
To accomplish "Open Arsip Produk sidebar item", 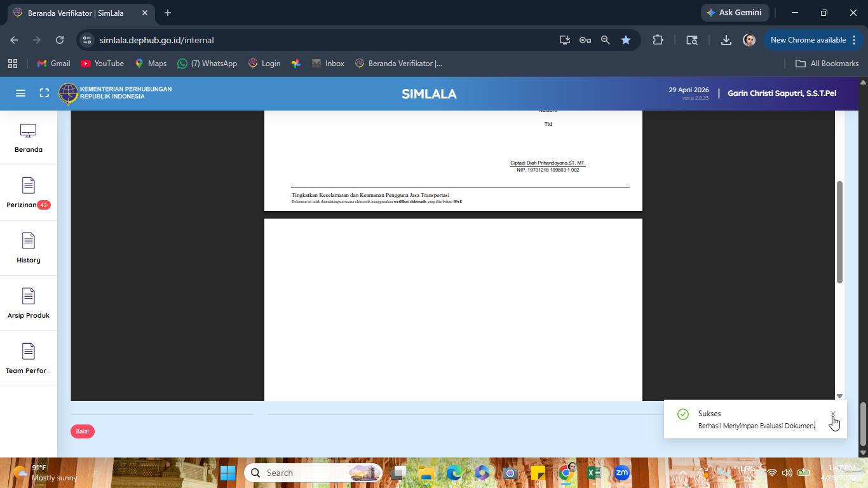I will 28,304.
